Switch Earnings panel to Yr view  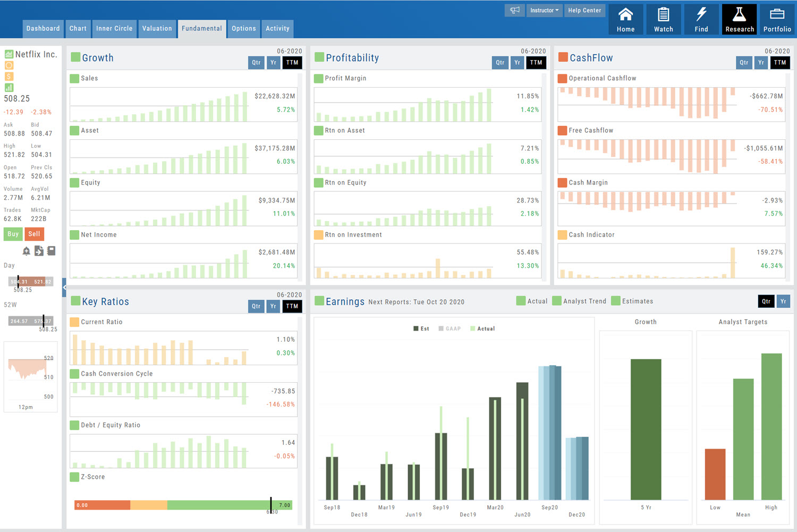point(783,301)
